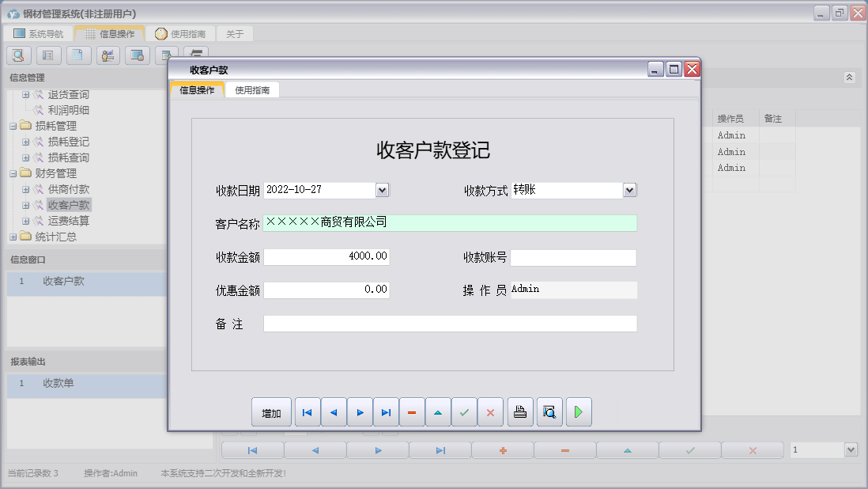
Task: Click the 增加 add button
Action: coord(271,411)
